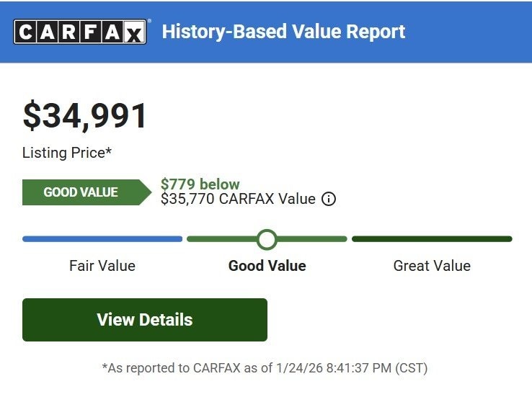532x402 pixels.
Task: Click the CARFAX reported date footnote
Action: [265, 368]
